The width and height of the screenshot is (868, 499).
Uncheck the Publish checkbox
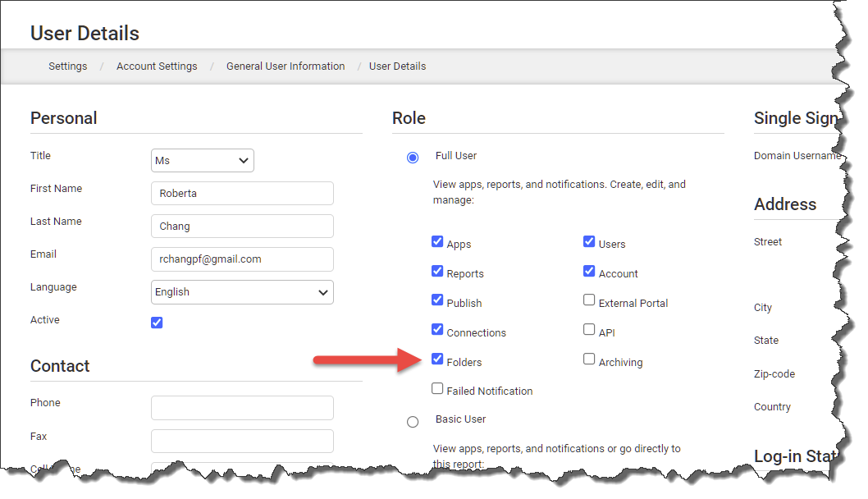437,300
